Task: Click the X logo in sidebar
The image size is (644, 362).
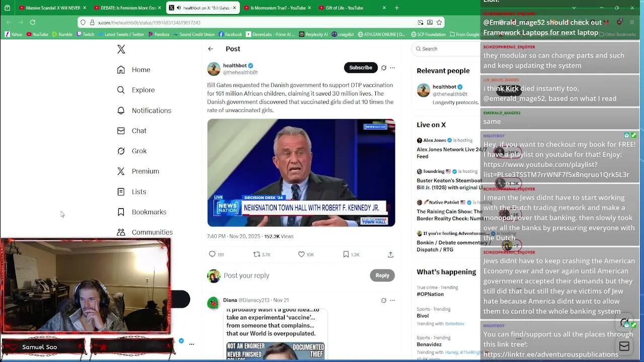Action: coord(121,49)
